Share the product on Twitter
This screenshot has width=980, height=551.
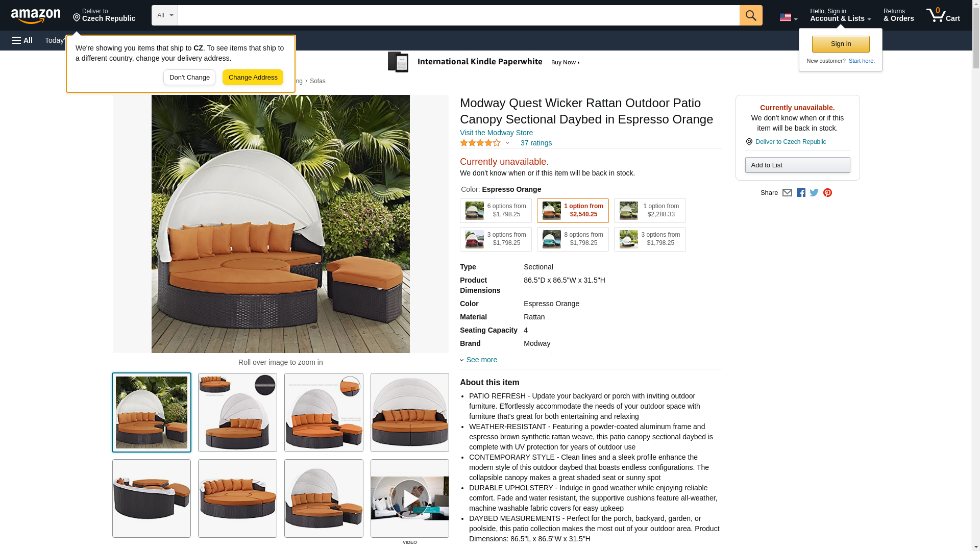point(814,193)
